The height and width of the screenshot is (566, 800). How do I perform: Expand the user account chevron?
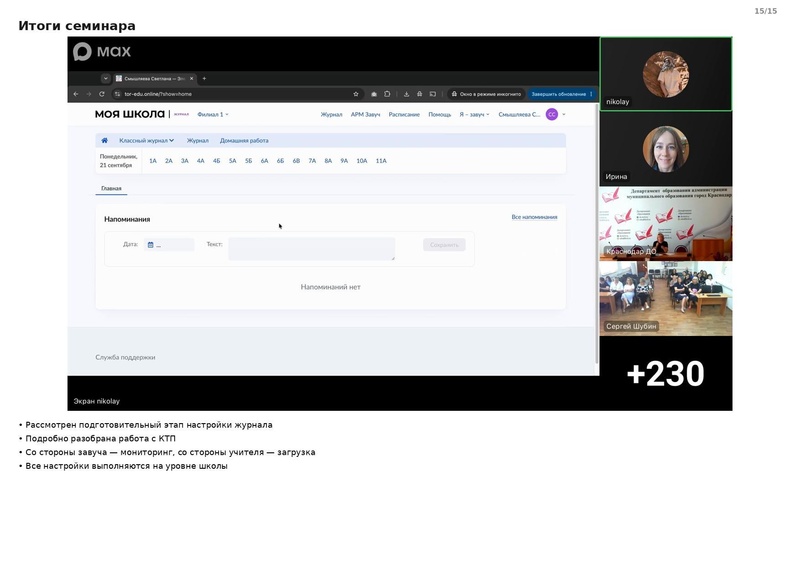click(x=564, y=114)
